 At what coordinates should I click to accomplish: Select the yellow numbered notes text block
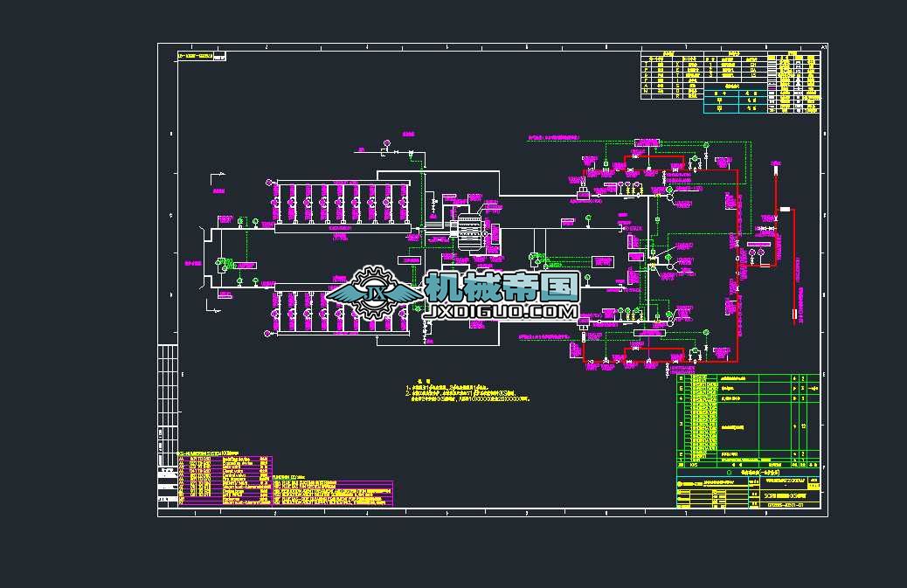[467, 391]
